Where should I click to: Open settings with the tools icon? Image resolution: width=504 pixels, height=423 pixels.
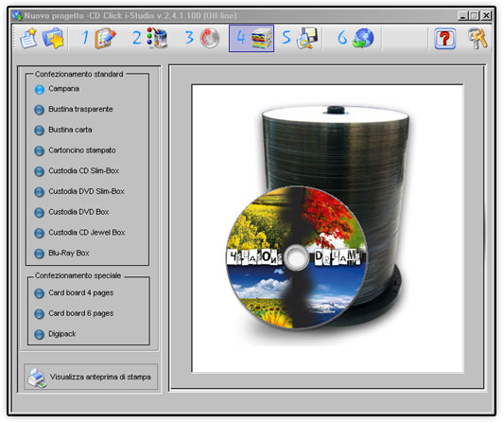[x=478, y=39]
